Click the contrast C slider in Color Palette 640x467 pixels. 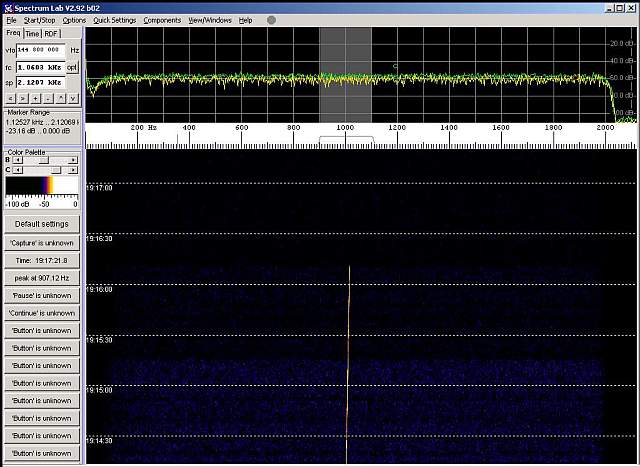[42, 169]
